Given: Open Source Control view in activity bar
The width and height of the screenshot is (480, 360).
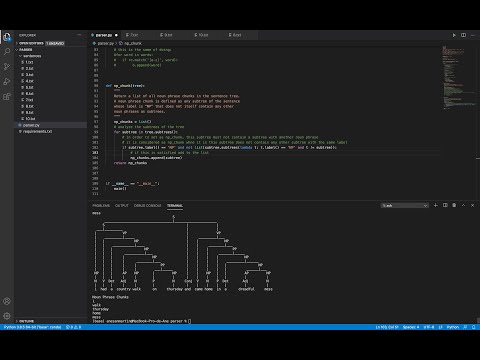Looking at the screenshot, I should [x=7, y=66].
